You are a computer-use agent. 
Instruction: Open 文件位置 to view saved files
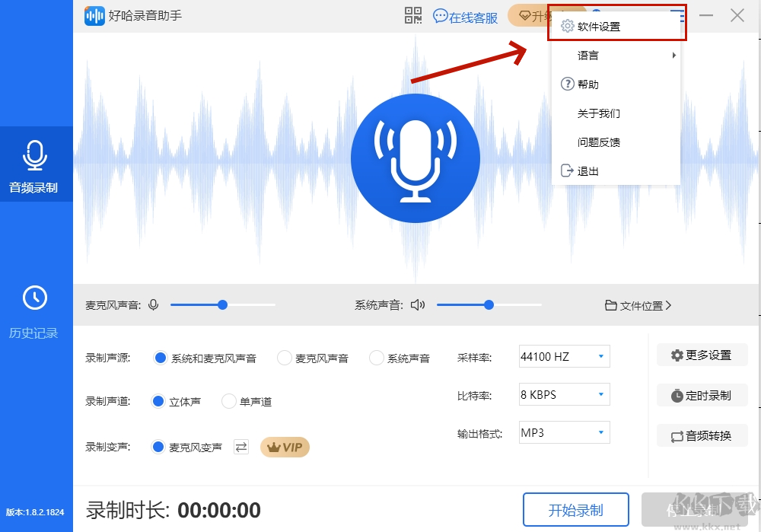(639, 304)
